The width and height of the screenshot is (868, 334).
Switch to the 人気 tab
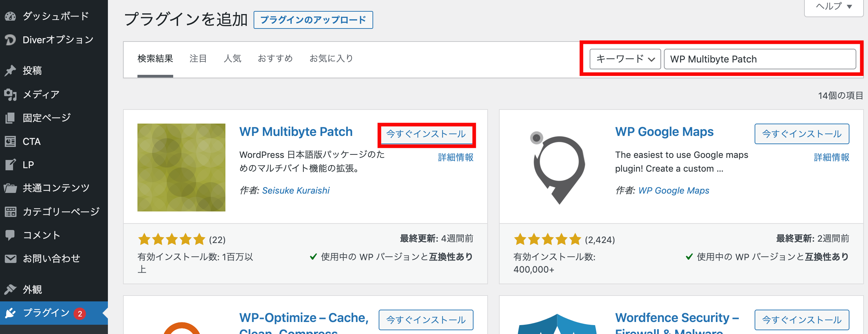[x=233, y=58]
